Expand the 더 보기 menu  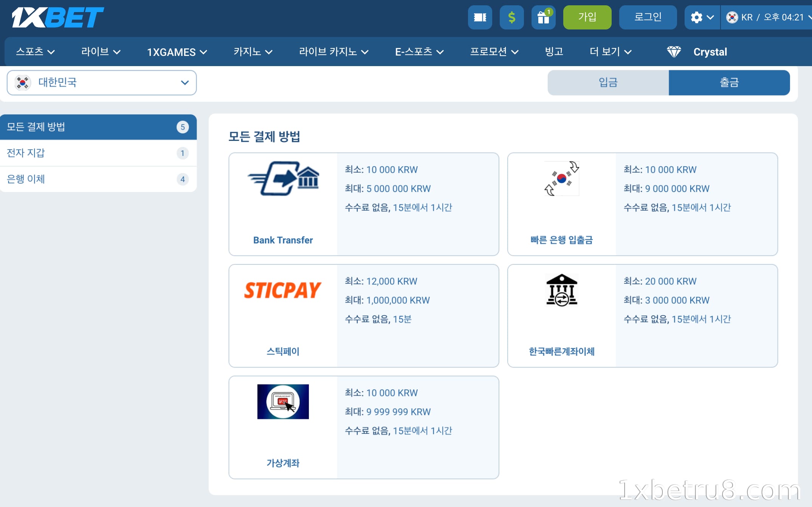pyautogui.click(x=611, y=52)
